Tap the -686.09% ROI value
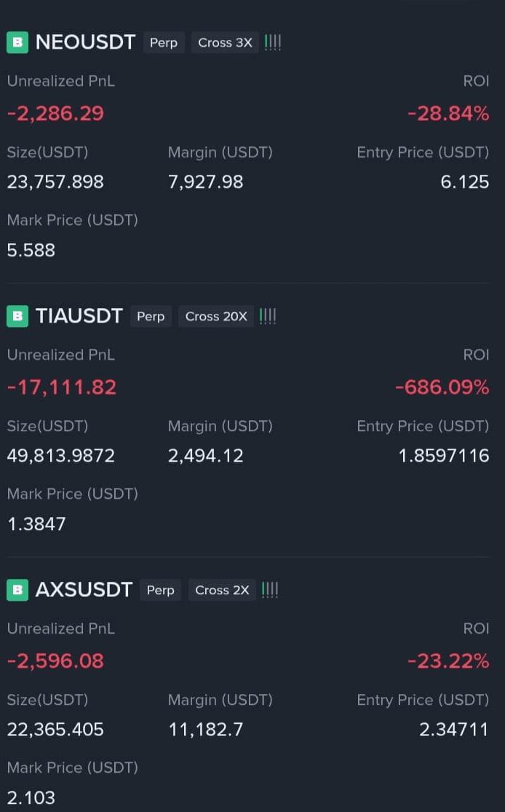The image size is (505, 812). 442,387
